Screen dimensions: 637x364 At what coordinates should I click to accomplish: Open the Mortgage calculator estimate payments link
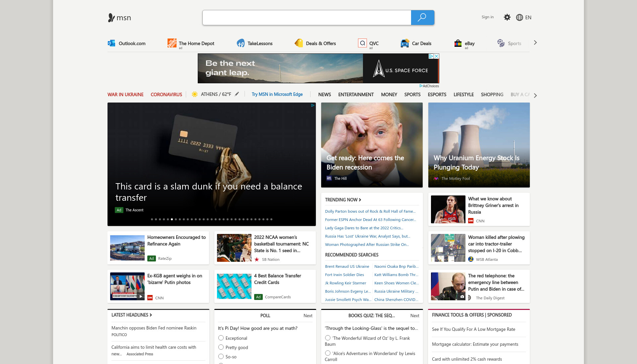coord(475,344)
